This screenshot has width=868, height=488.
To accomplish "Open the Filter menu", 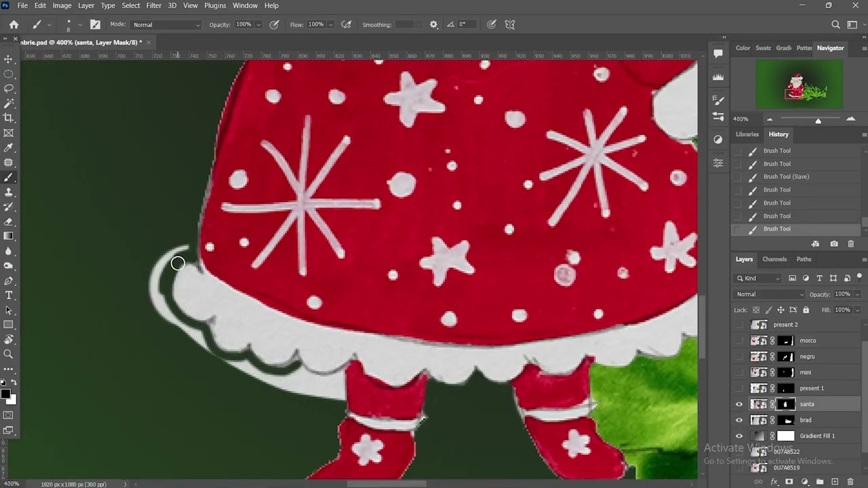I will point(154,5).
